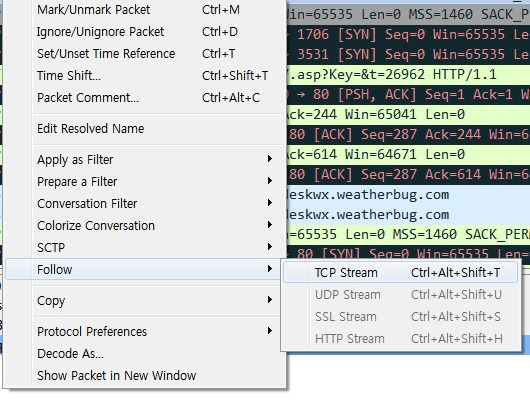Add a Packet Comment...
This screenshot has height=403, width=530.
pyautogui.click(x=144, y=98)
